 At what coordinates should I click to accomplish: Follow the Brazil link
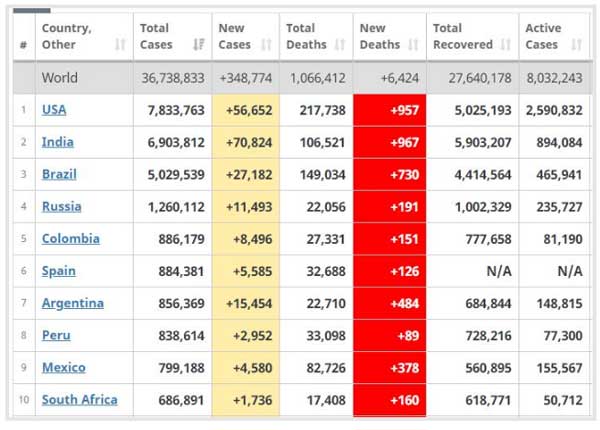coord(59,174)
